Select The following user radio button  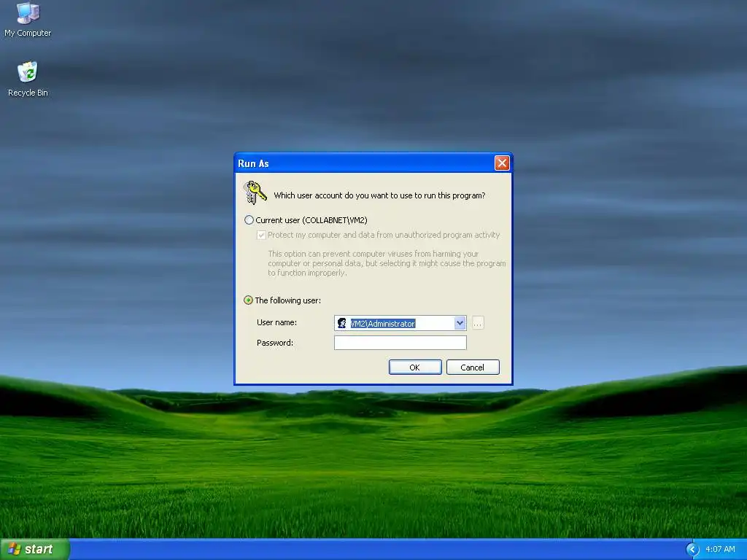coord(248,300)
